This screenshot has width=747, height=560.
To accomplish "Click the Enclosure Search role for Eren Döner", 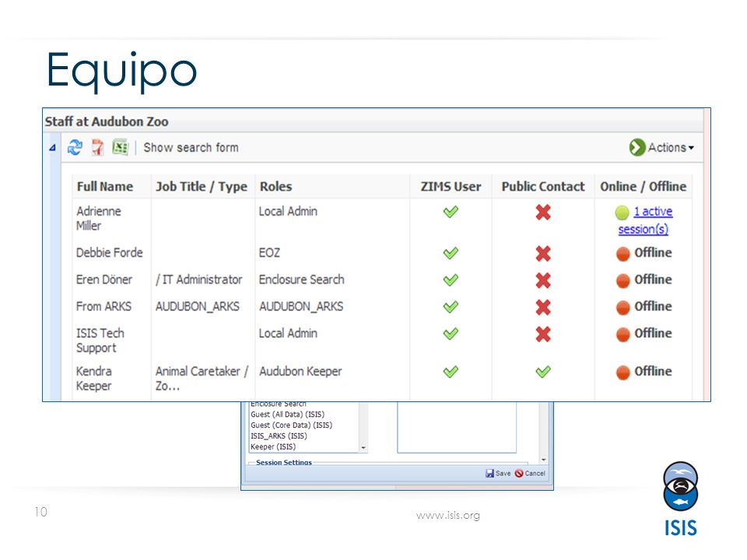I will coord(302,279).
